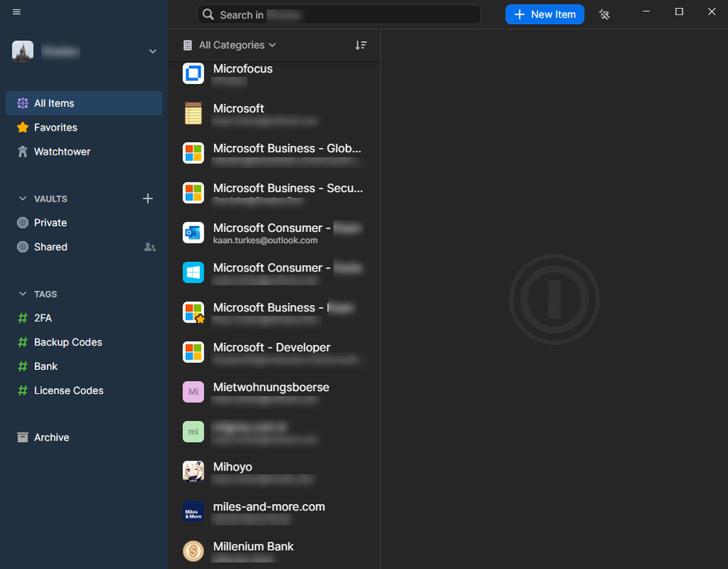Select the Mihoyo entry icon

click(x=193, y=472)
